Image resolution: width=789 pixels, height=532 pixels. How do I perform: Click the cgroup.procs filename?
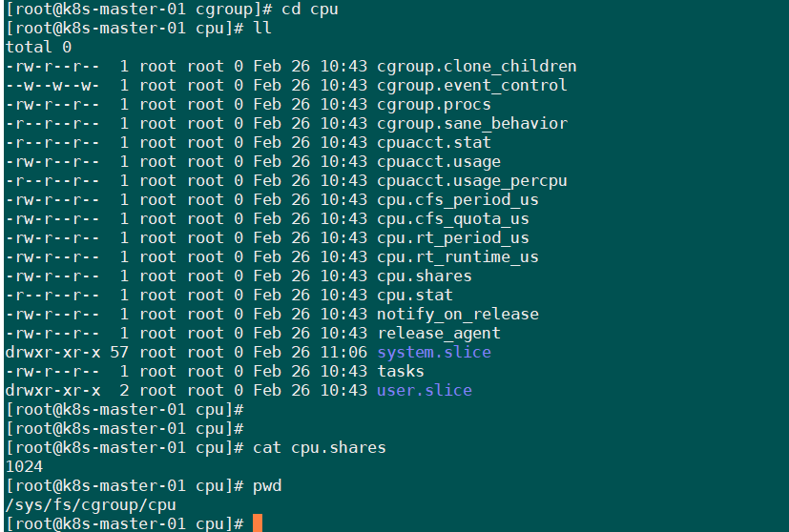(434, 105)
